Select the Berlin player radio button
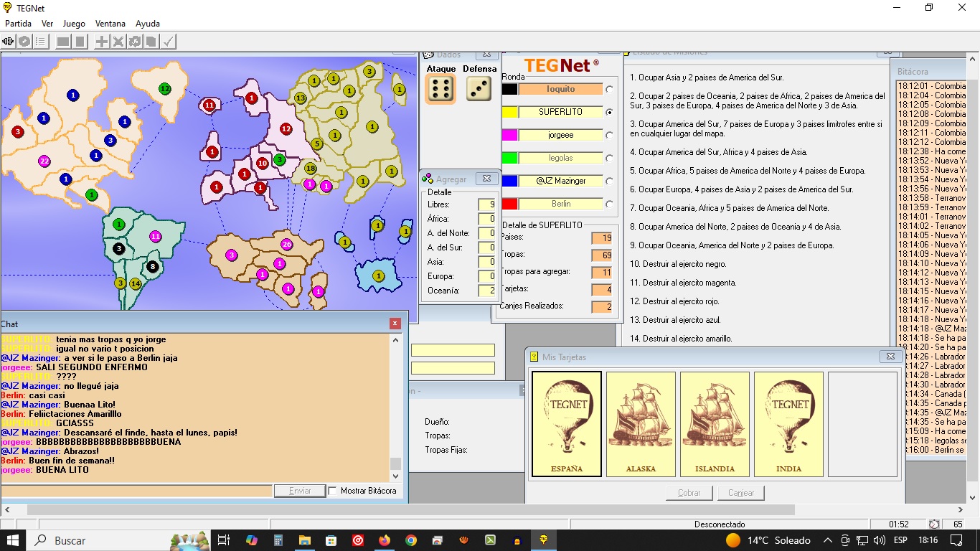 [x=610, y=204]
